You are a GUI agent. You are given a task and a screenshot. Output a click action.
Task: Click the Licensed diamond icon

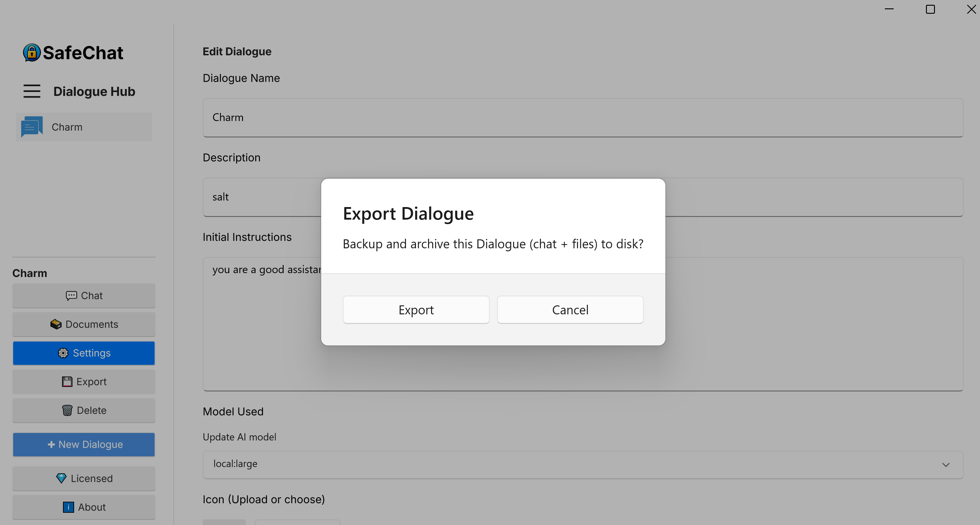tap(61, 478)
